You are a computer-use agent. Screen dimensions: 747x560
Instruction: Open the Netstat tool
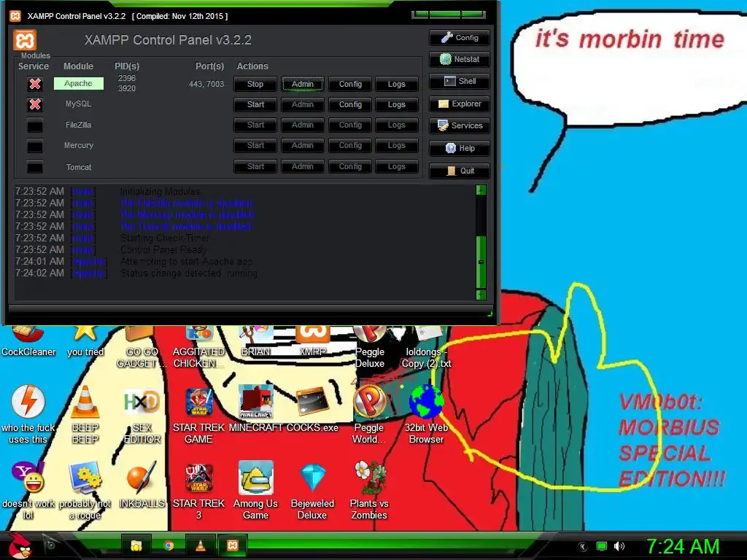point(460,59)
